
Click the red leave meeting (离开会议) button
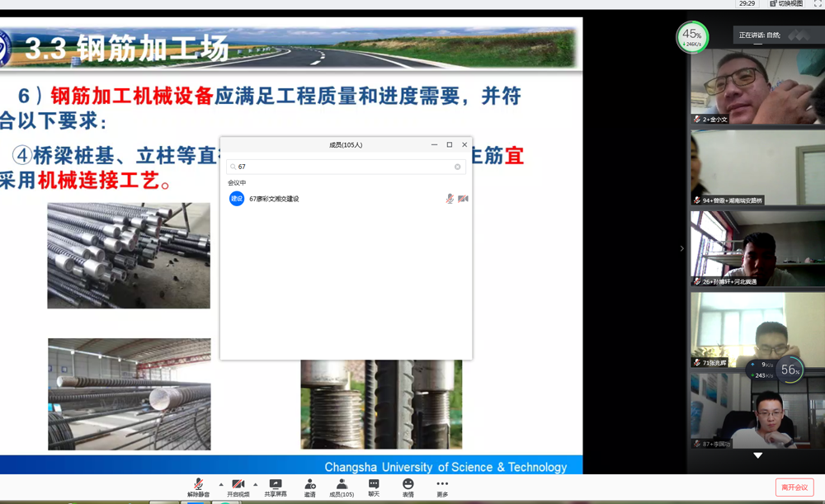(794, 488)
